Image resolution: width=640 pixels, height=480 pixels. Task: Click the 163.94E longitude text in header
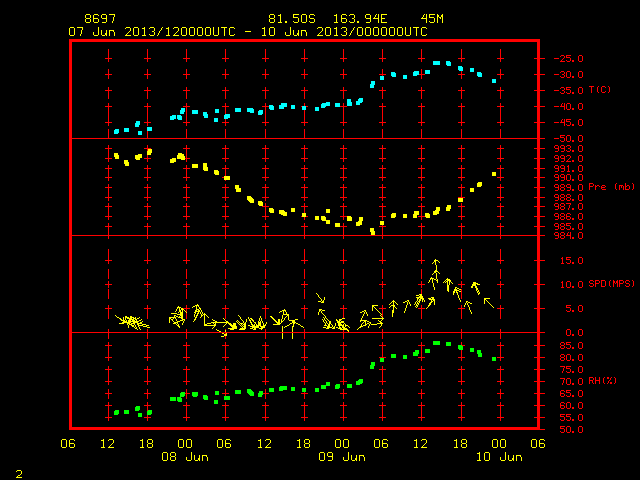(x=360, y=19)
